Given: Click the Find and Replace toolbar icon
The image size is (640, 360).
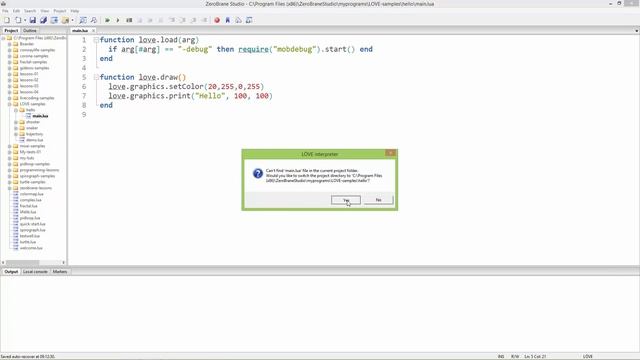Looking at the screenshot, I should pyautogui.click(x=93, y=20).
